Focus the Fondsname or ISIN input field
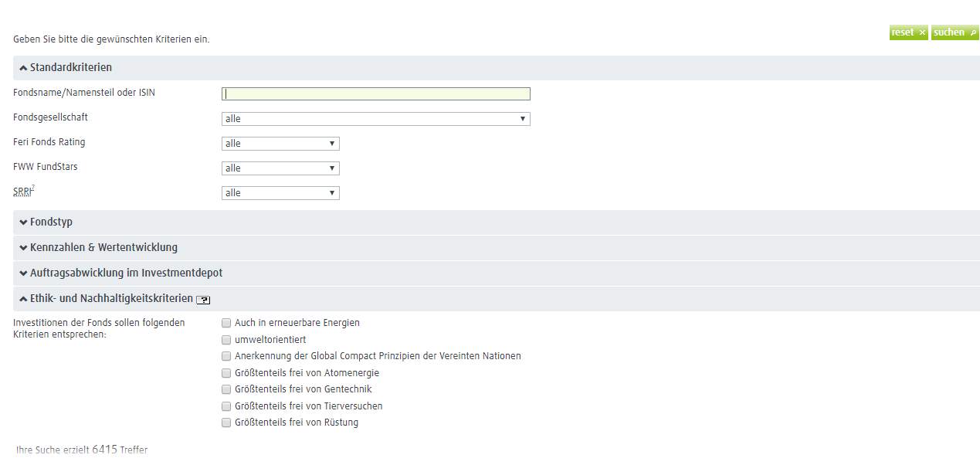980x465 pixels. (375, 94)
